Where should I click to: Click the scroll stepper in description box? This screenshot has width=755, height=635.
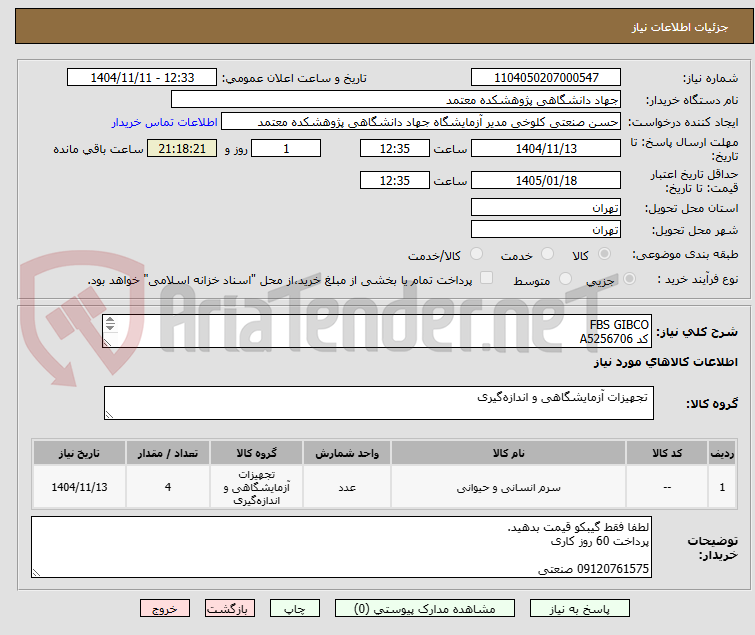(x=110, y=324)
